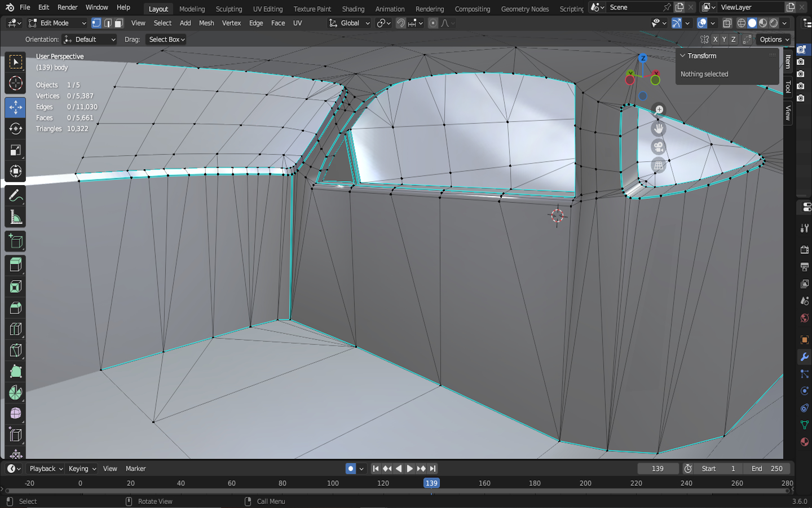Enable edge select mode
Viewport: 812px width, 508px height.
(108, 23)
